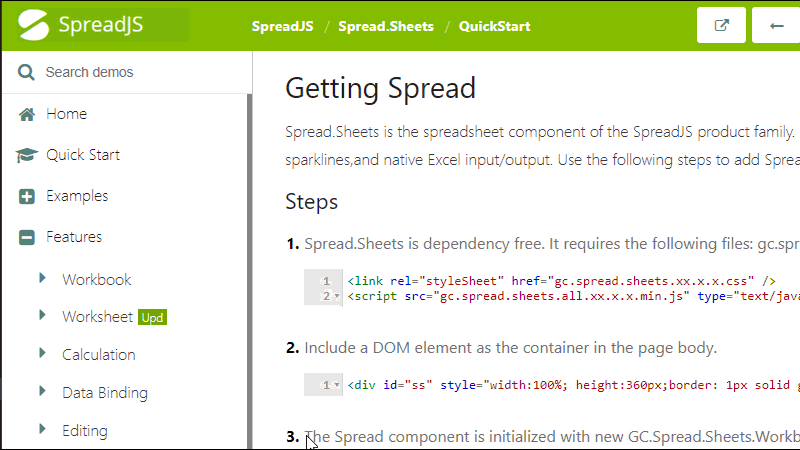Toggle code fold on div line

[x=338, y=385]
